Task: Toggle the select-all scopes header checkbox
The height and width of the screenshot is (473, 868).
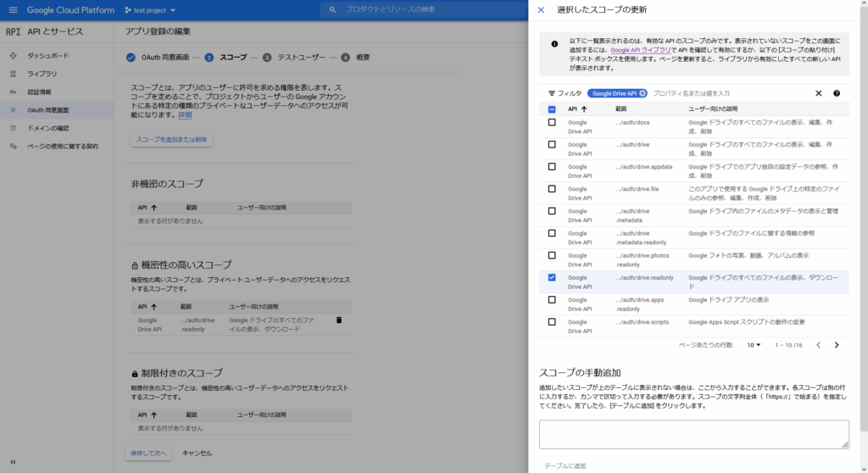Action: [552, 109]
